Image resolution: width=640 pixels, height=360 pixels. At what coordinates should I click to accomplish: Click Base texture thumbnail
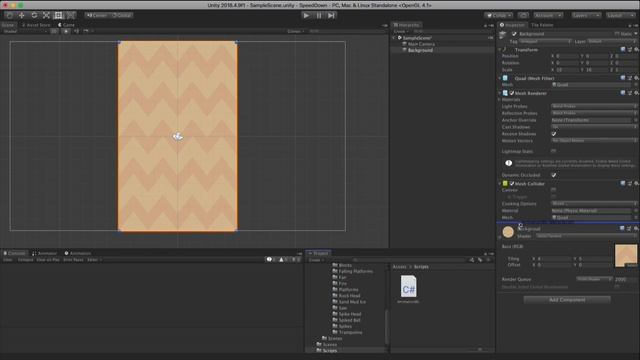tap(625, 256)
